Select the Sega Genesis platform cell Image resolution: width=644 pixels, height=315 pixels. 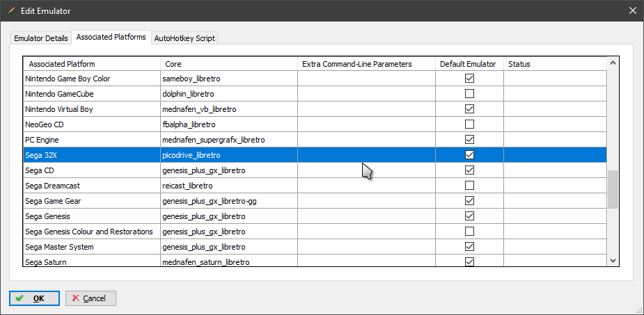tap(92, 216)
